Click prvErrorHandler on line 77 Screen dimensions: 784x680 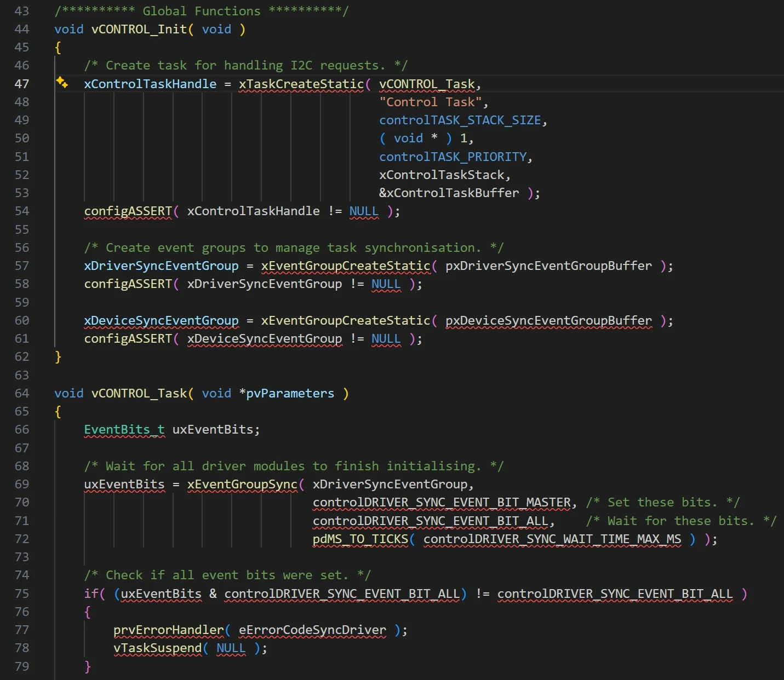coord(169,630)
